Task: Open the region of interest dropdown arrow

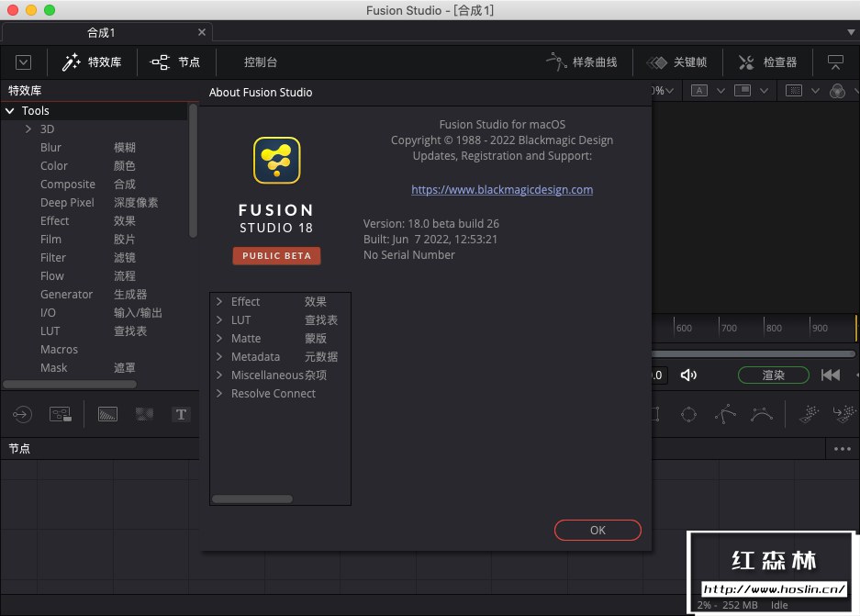Action: pyautogui.click(x=815, y=91)
